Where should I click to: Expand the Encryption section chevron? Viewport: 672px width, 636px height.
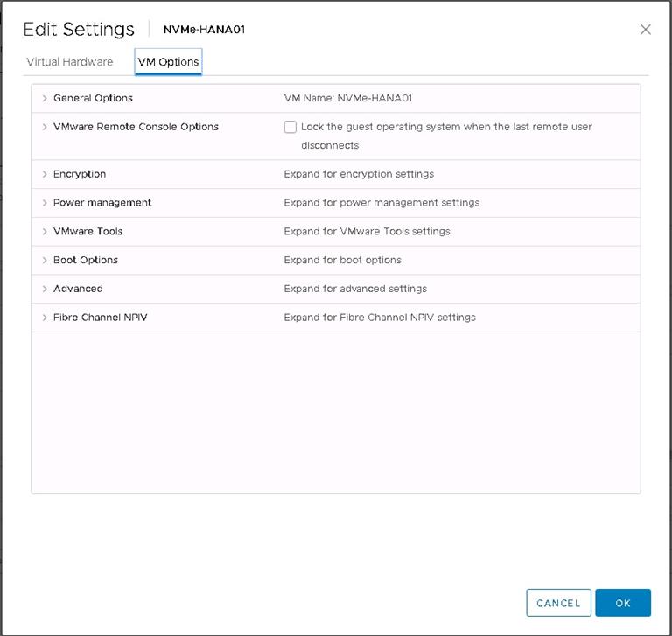[45, 174]
